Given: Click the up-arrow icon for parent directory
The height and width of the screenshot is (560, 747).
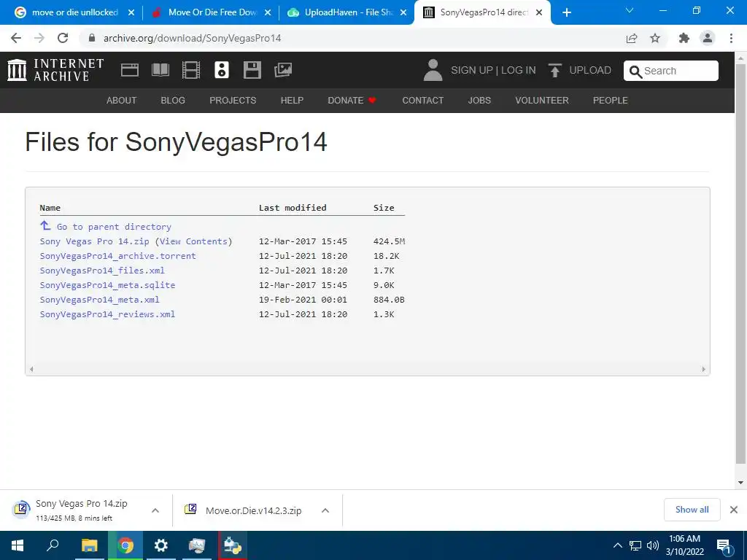Looking at the screenshot, I should click(45, 225).
